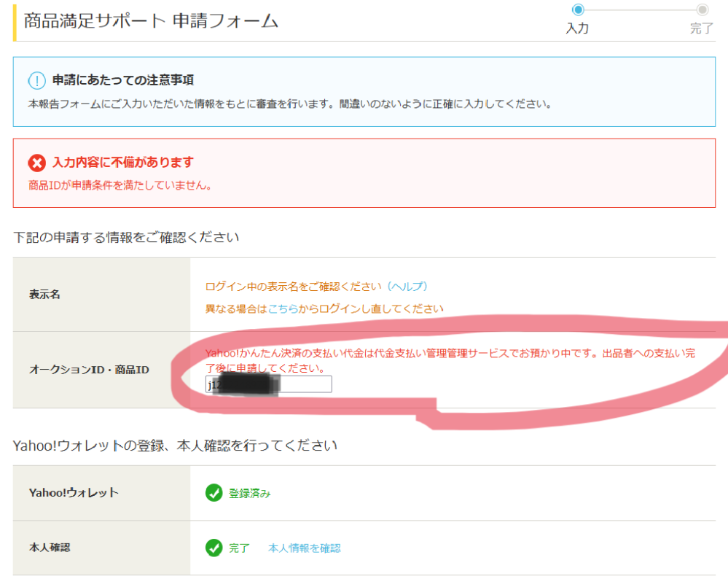The width and height of the screenshot is (728, 579).
Task: Click the green check icon next to 完了 status
Action: (214, 548)
